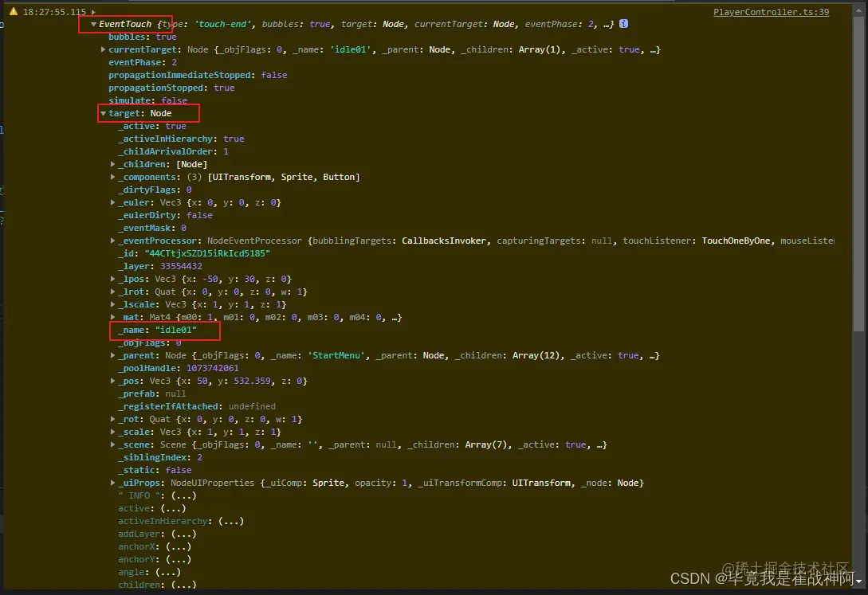868x595 pixels.
Task: Invoke the children getter (...)
Action: point(184,585)
